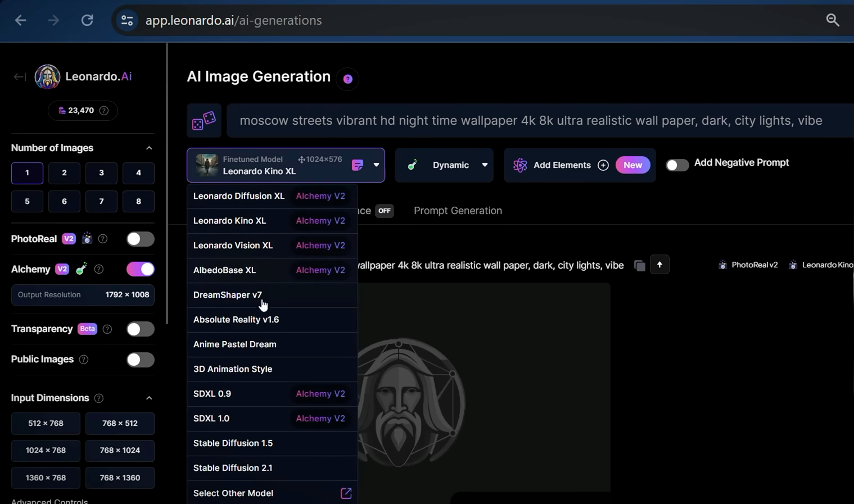Click the reuse prompt up-arrow button
This screenshot has width=854, height=504.
click(x=659, y=265)
